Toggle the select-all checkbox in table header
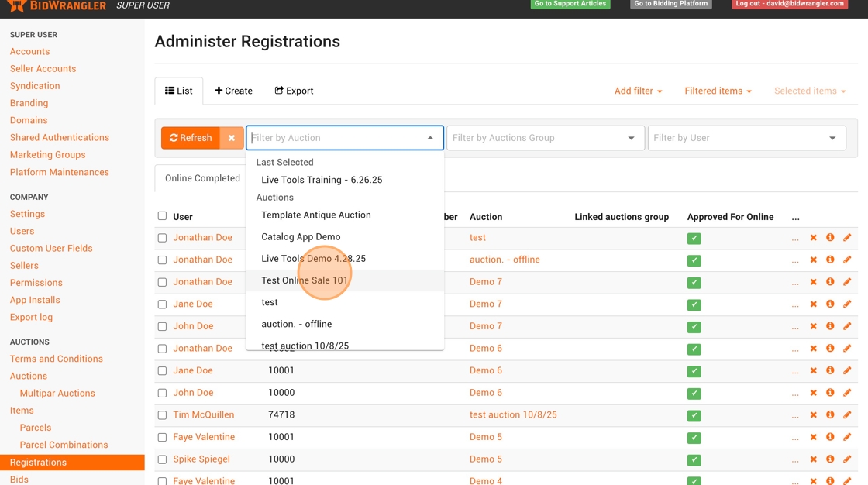Viewport: 868px width, 485px height. 162,216
